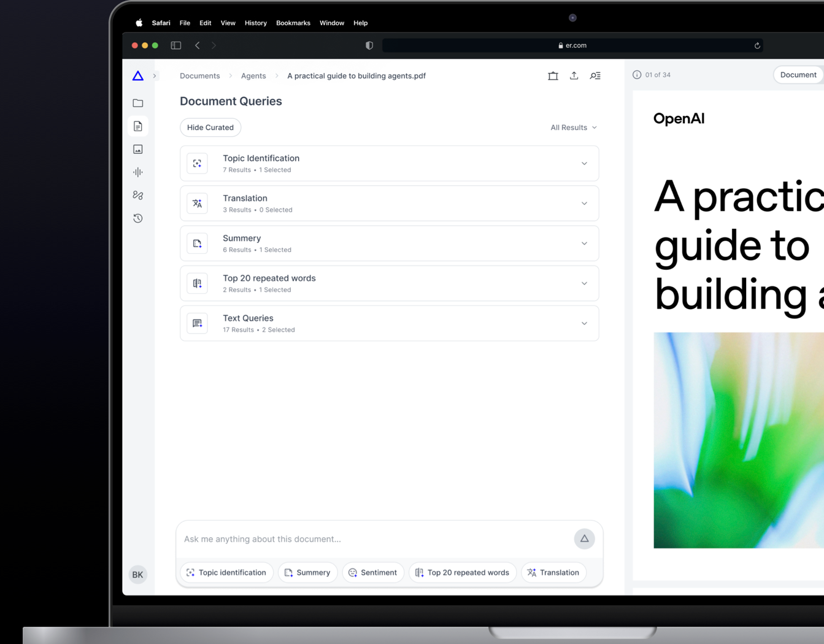
Task: Toggle the Hide Curated button
Action: tap(210, 128)
